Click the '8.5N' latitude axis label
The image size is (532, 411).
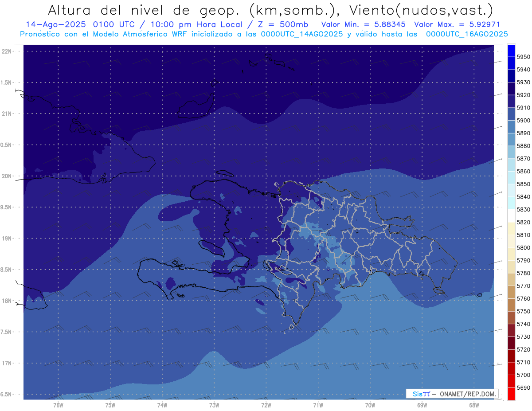[7, 270]
